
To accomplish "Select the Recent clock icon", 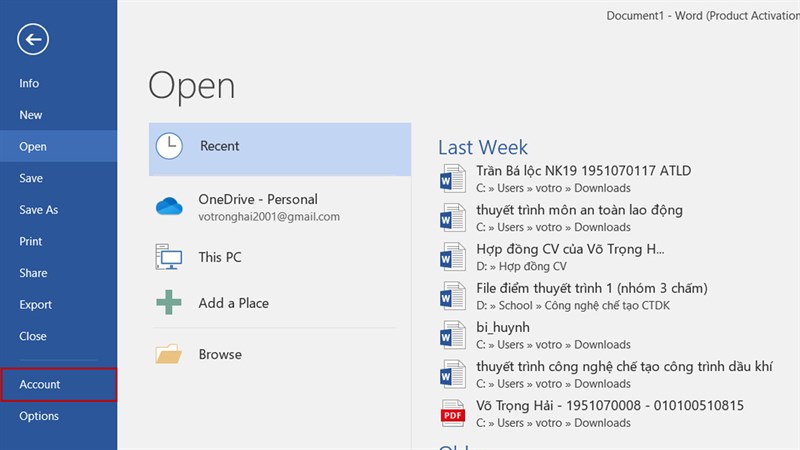I will pos(169,146).
